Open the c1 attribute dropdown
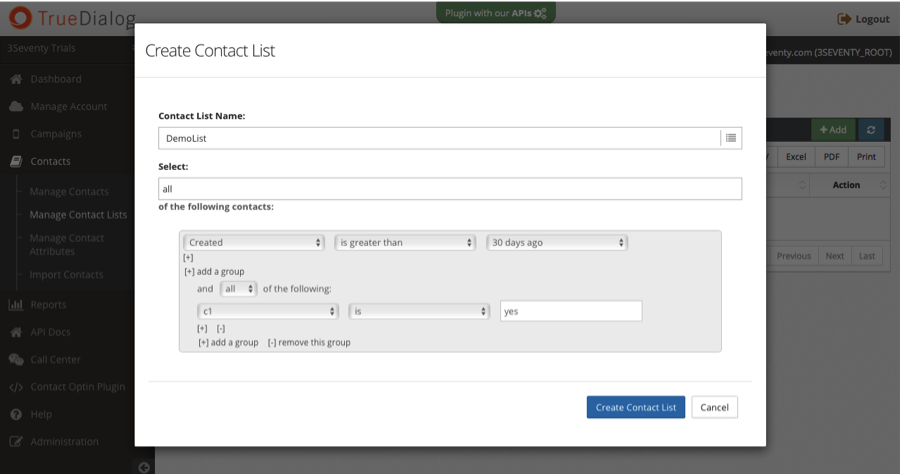The width and height of the screenshot is (900, 475). 267,312
